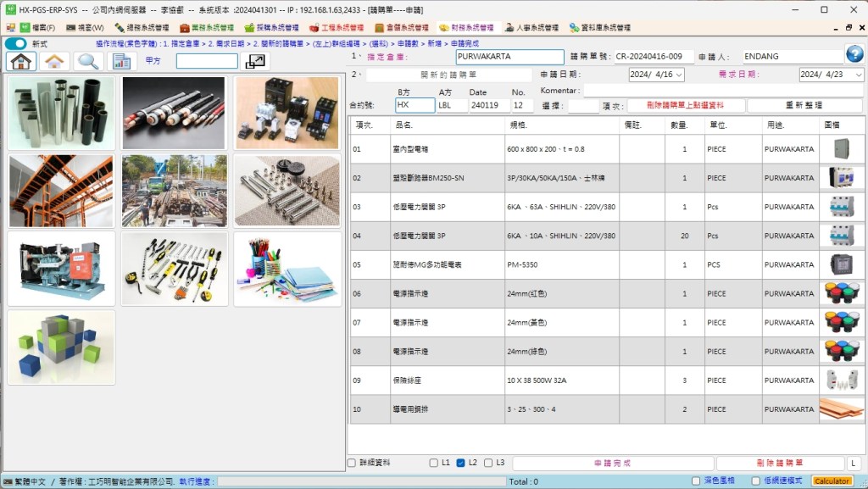868x489 pixels.
Task: Click the orange-roof house icon button
Action: [x=54, y=61]
